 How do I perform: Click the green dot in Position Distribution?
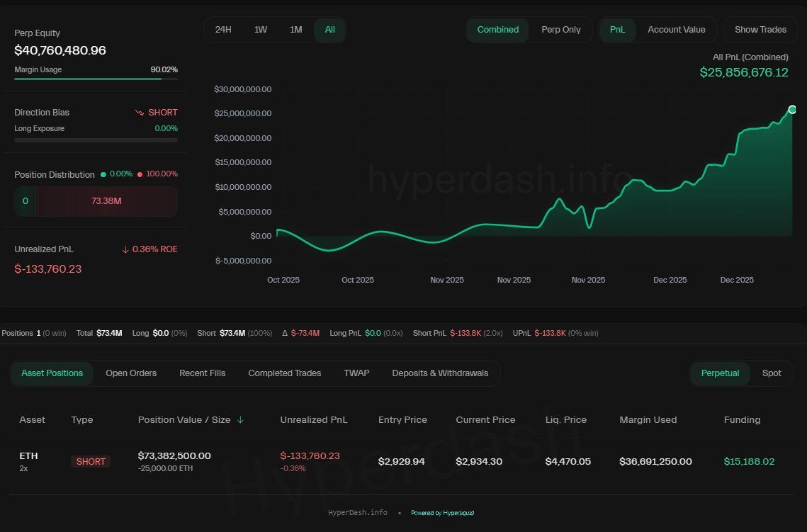(103, 174)
